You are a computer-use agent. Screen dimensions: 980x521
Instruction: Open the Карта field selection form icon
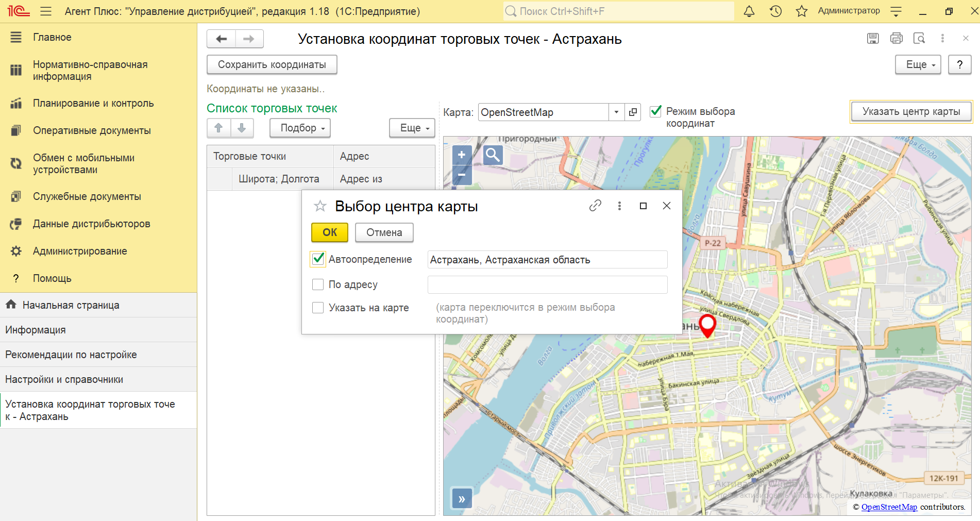click(633, 112)
